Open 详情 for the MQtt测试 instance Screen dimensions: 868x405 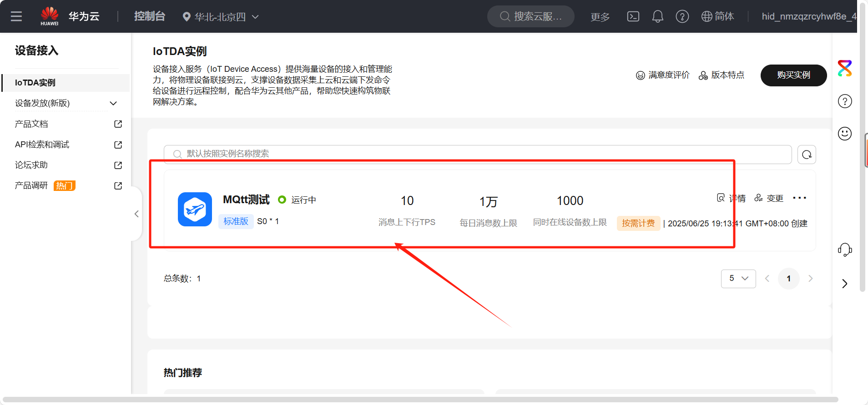(732, 198)
